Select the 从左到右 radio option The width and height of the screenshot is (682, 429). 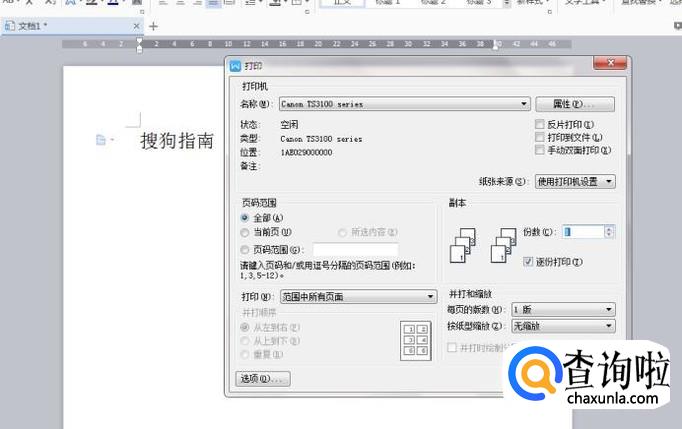click(245, 327)
